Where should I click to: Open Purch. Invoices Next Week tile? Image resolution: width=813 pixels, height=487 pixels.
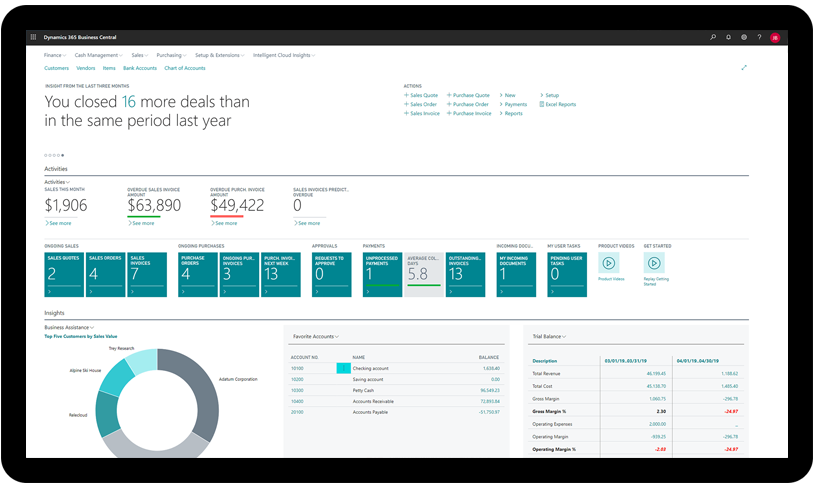point(281,275)
